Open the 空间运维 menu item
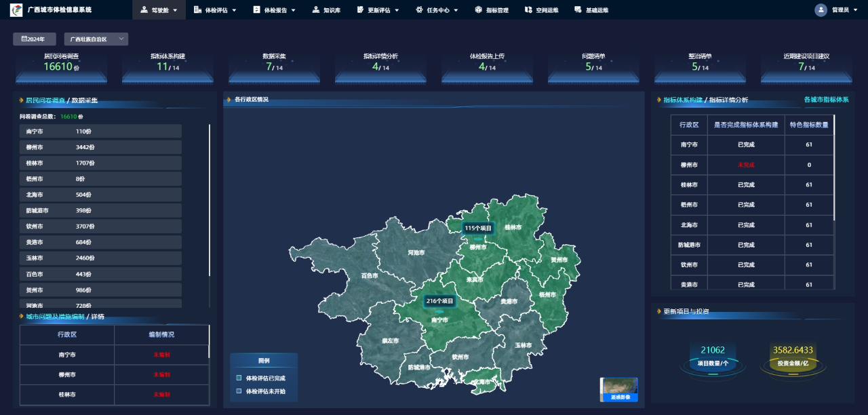 coord(541,10)
